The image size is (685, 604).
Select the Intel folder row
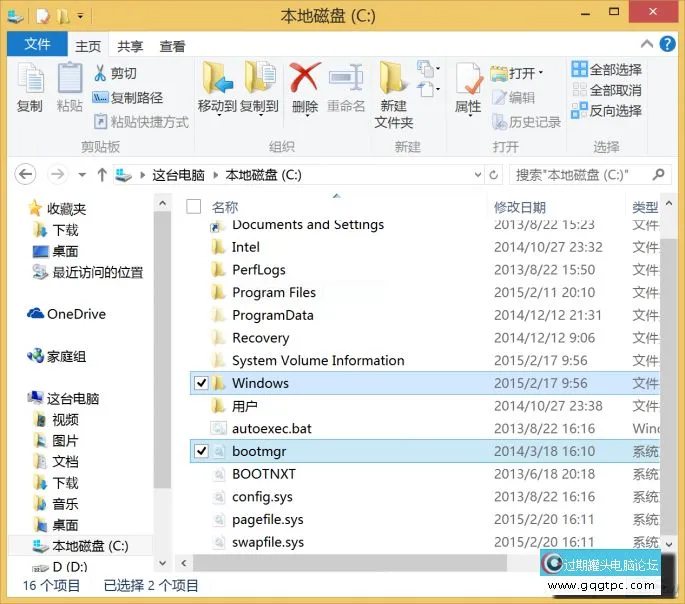[x=424, y=247]
